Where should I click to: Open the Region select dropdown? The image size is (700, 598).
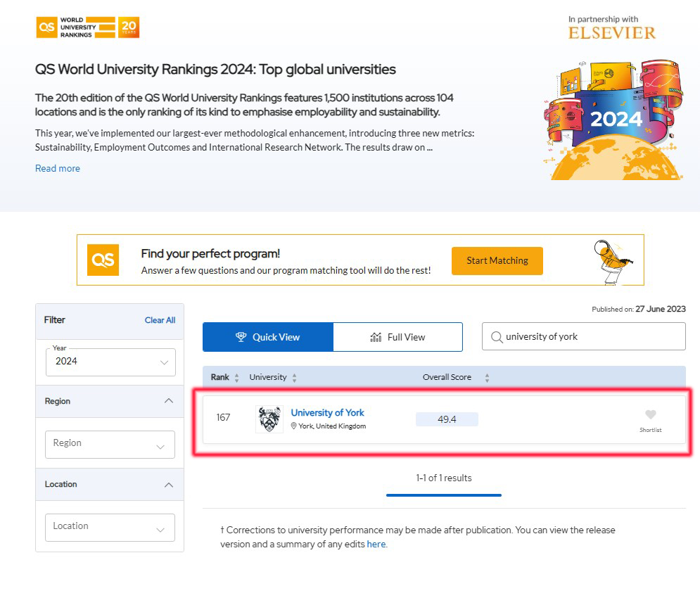point(110,445)
